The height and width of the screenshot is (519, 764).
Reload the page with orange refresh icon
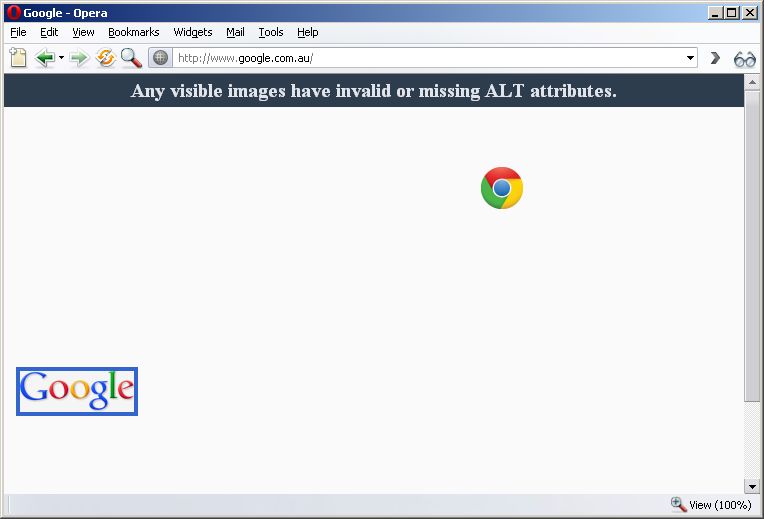(105, 58)
